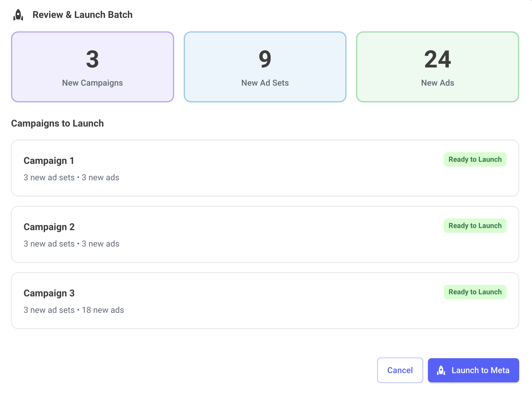Select the New Campaigns summary card
The image size is (532, 394).
click(92, 67)
